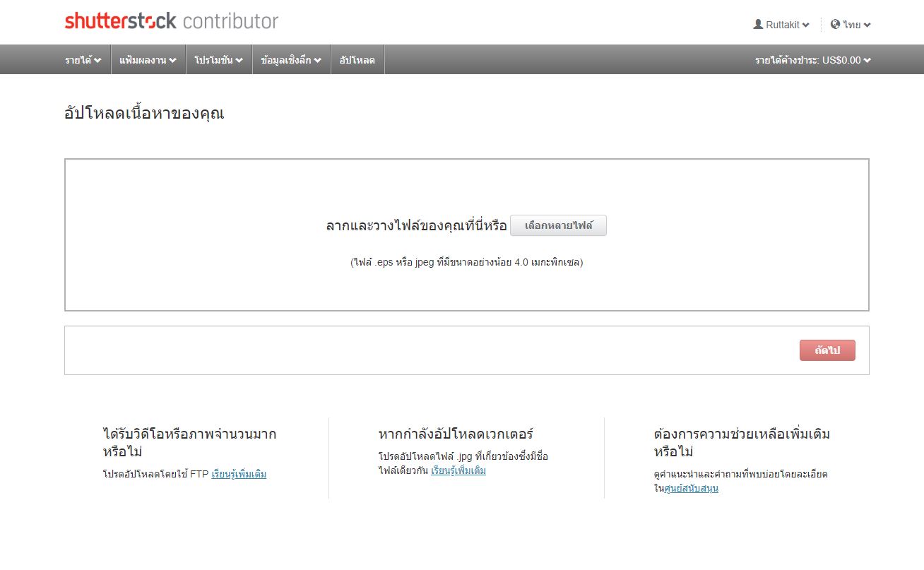Open the Ruttakit account dropdown

781,25
